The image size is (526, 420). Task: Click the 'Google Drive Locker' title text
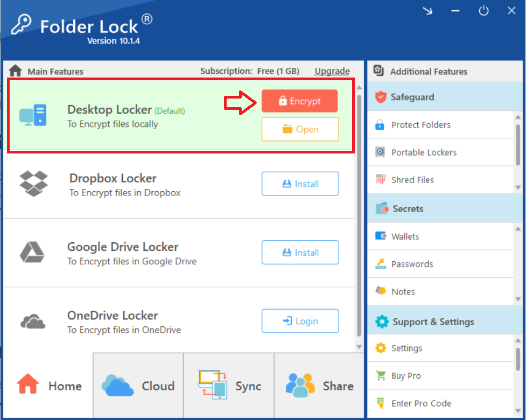(123, 247)
